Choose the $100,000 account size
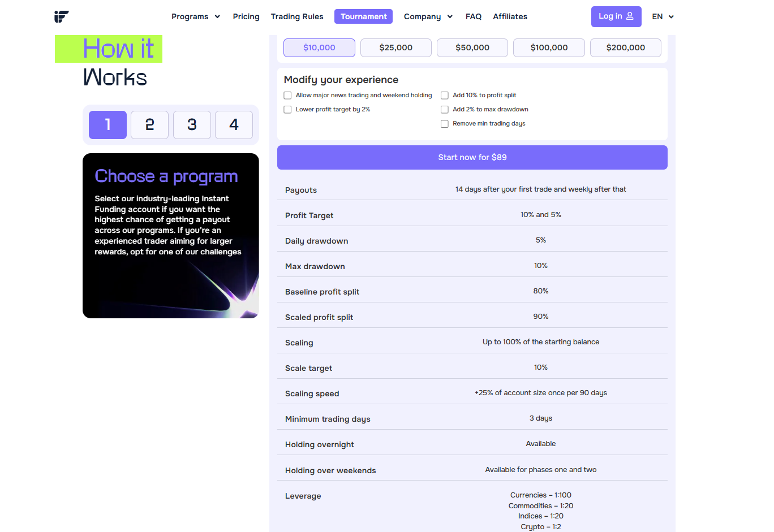 click(549, 47)
